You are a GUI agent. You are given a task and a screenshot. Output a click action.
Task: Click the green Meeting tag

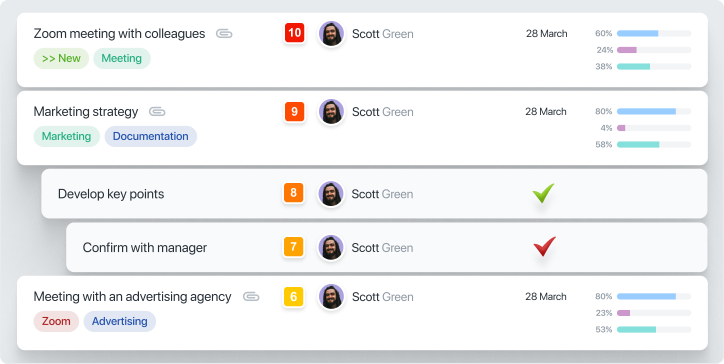(122, 59)
